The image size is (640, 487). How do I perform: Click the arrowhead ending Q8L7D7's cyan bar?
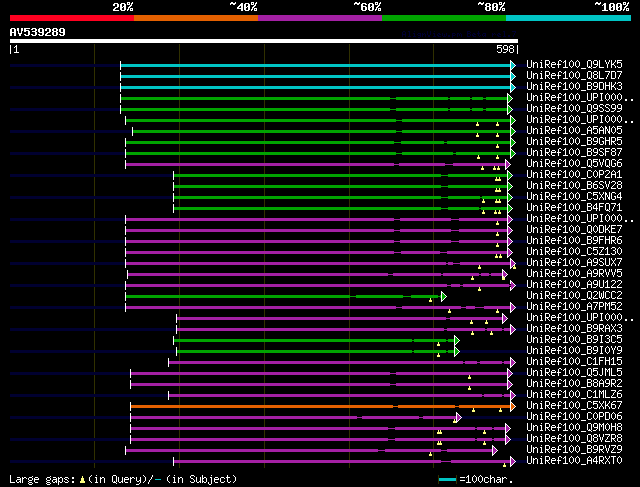coord(513,76)
